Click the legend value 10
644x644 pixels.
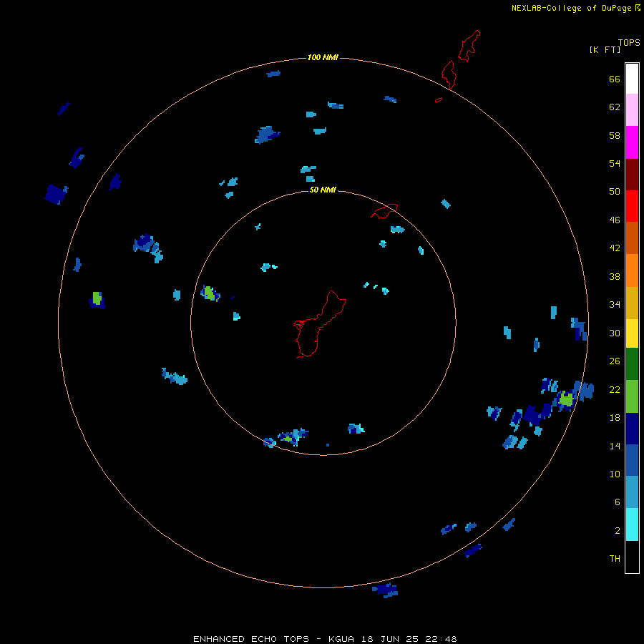coord(615,474)
